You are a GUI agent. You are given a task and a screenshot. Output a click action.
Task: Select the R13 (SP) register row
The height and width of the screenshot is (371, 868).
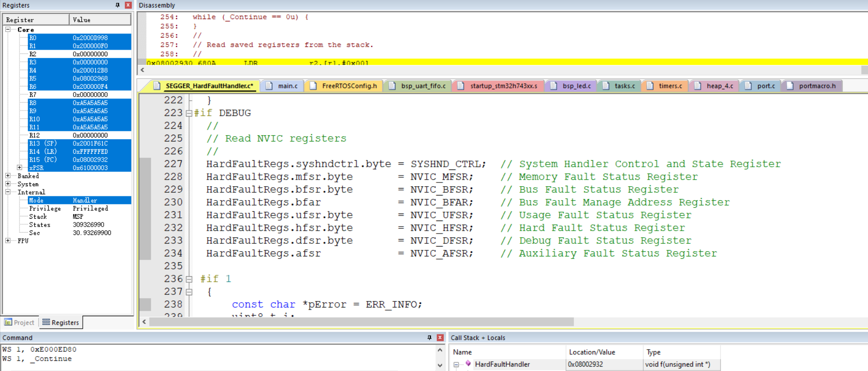(x=79, y=143)
